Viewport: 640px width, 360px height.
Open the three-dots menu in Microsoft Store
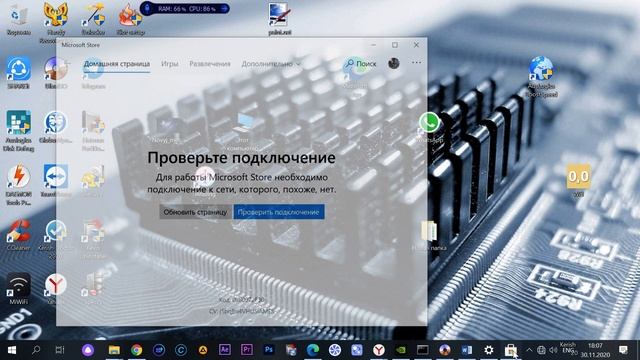point(416,63)
